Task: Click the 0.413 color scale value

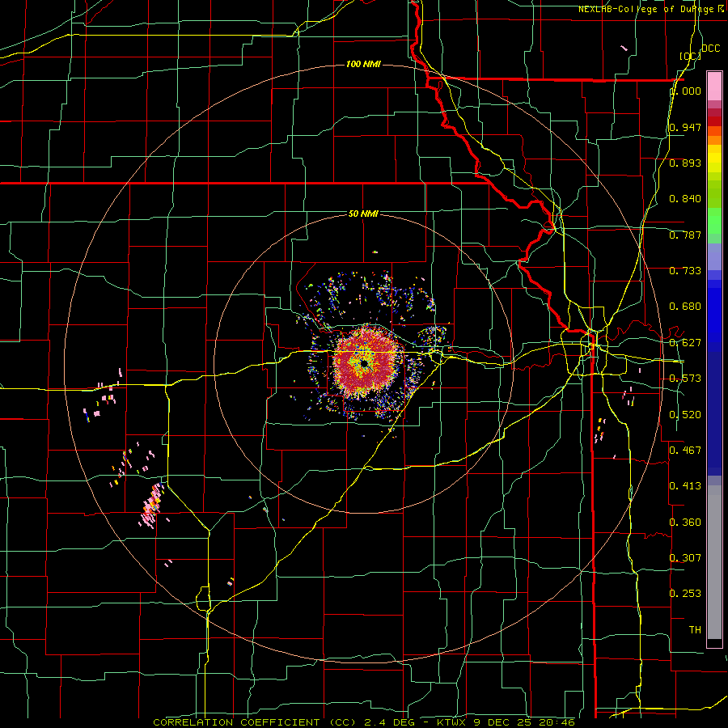Action: tap(685, 486)
